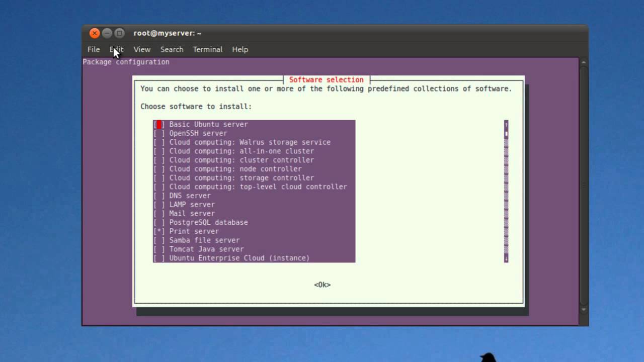
Task: Select 'Cloud computing: node controller' text
Action: click(x=235, y=169)
